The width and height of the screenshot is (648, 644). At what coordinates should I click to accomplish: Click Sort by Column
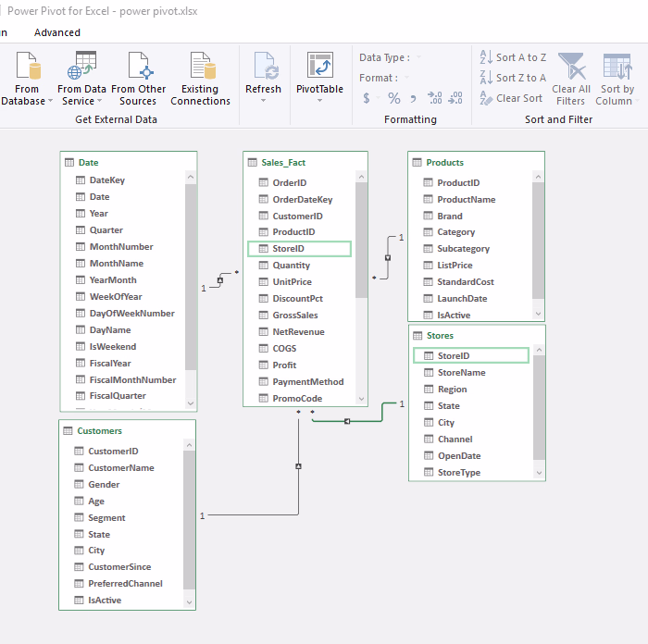click(x=617, y=79)
